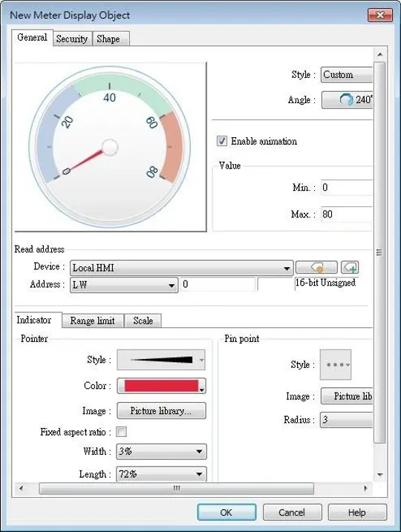Screen dimensions: 401x532
Task: Open the Pin point Radius dropdown
Action: [346, 420]
